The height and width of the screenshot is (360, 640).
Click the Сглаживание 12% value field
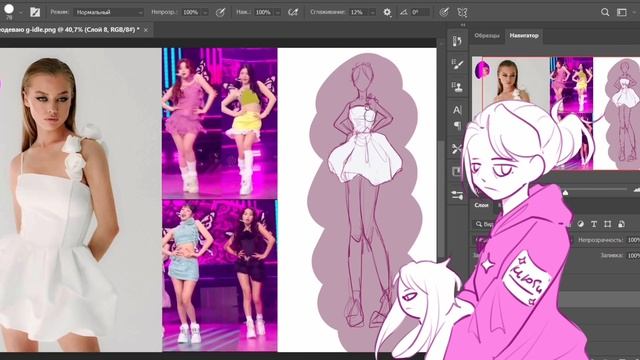point(358,12)
